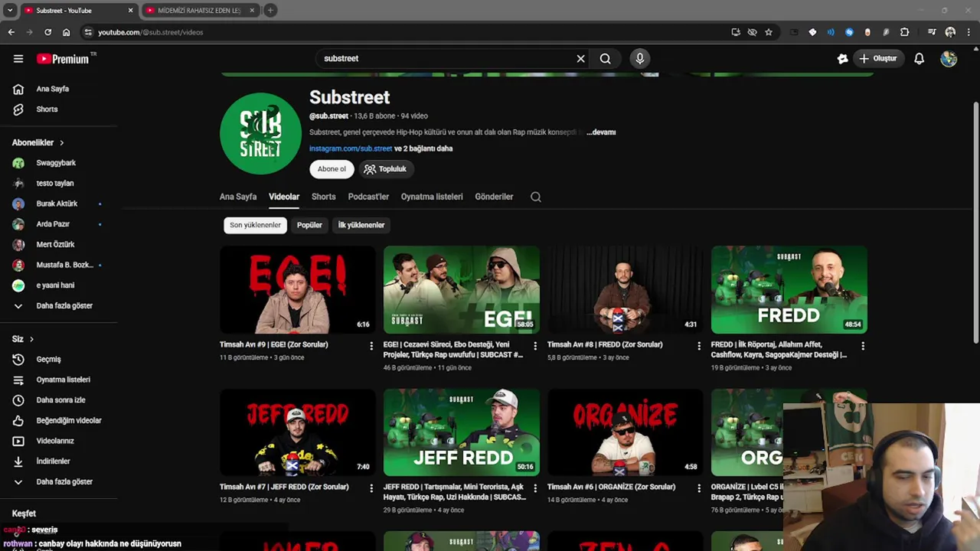The height and width of the screenshot is (551, 980).
Task: Open the browser extensions puzzle icon
Action: click(x=905, y=32)
